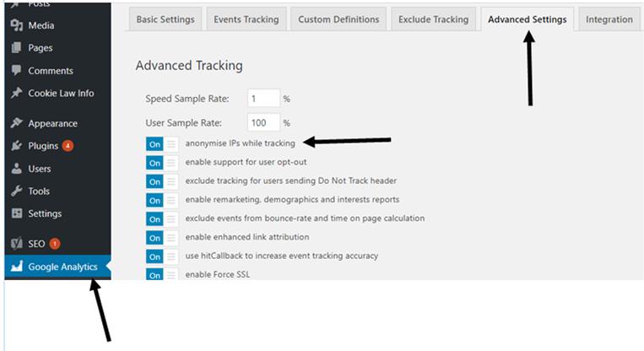Select the Google Analytics menu item

point(57,267)
